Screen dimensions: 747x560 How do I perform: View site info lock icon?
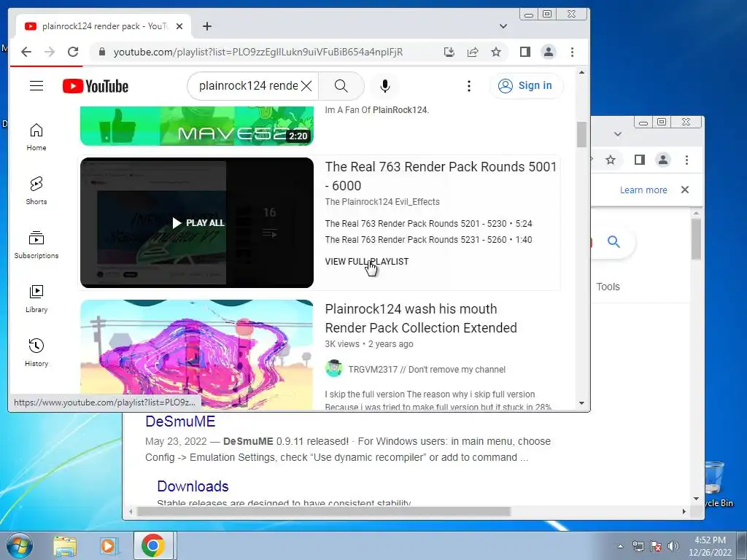101,52
